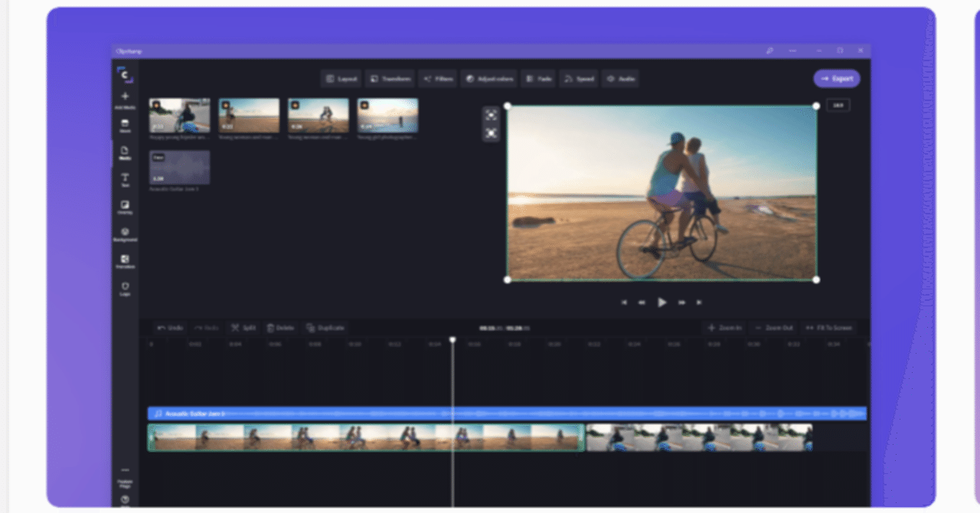Open the three-dots title bar menu
Screen dimensions: 980x513
[792, 51]
